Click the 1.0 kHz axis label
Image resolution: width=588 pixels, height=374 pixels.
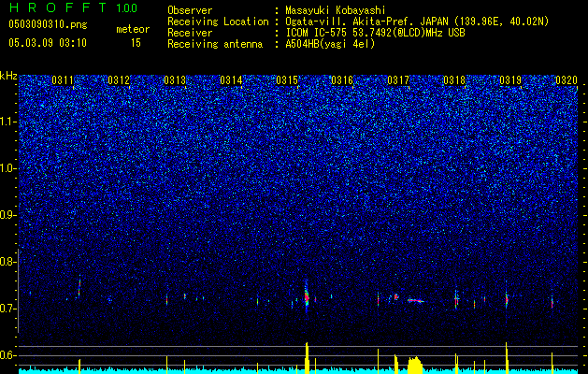(x=8, y=168)
